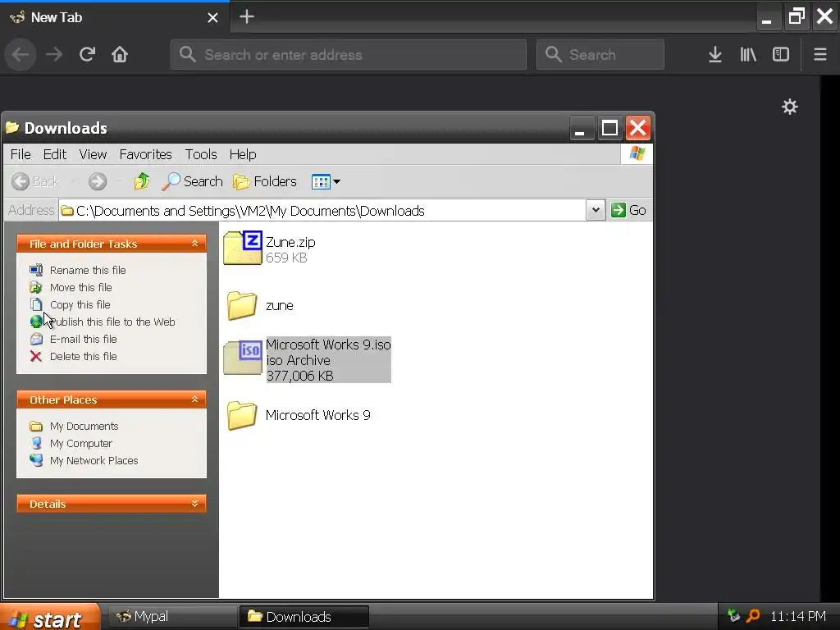Reload the browser page

[87, 54]
